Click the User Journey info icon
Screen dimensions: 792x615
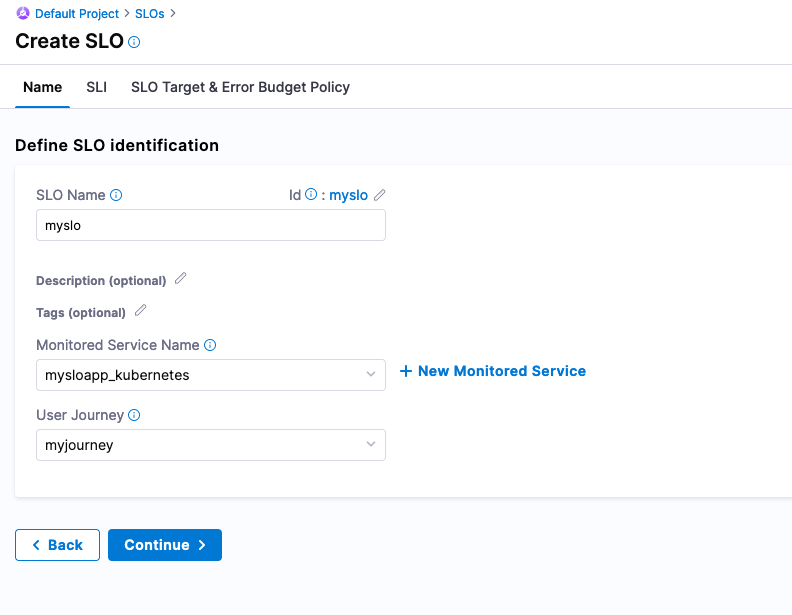pos(134,415)
